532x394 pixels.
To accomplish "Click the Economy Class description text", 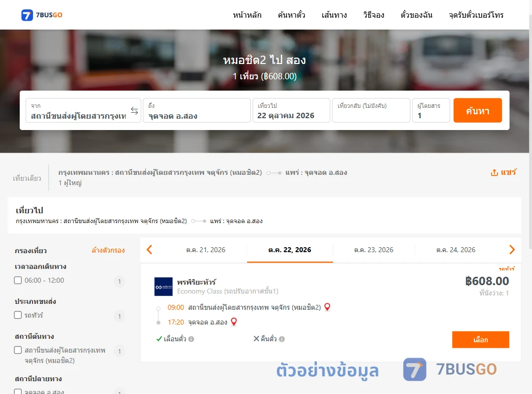I will 228,291.
